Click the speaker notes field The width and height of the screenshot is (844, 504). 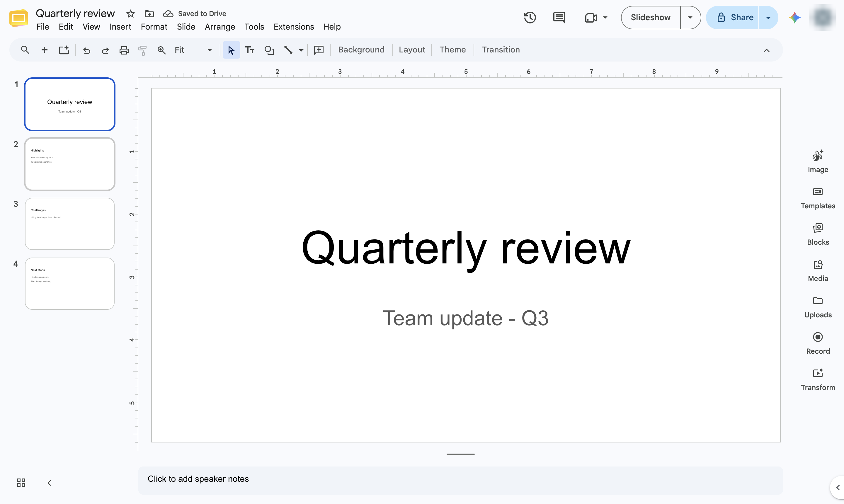click(x=460, y=480)
